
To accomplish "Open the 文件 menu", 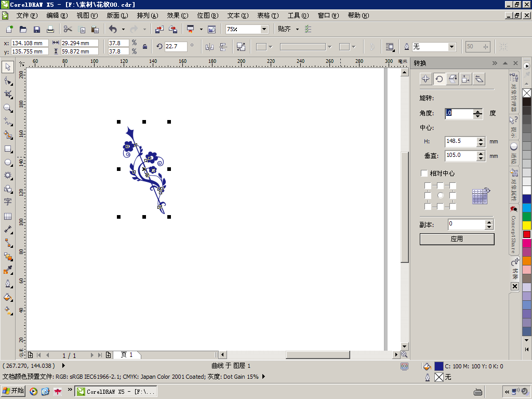I will pyautogui.click(x=27, y=16).
